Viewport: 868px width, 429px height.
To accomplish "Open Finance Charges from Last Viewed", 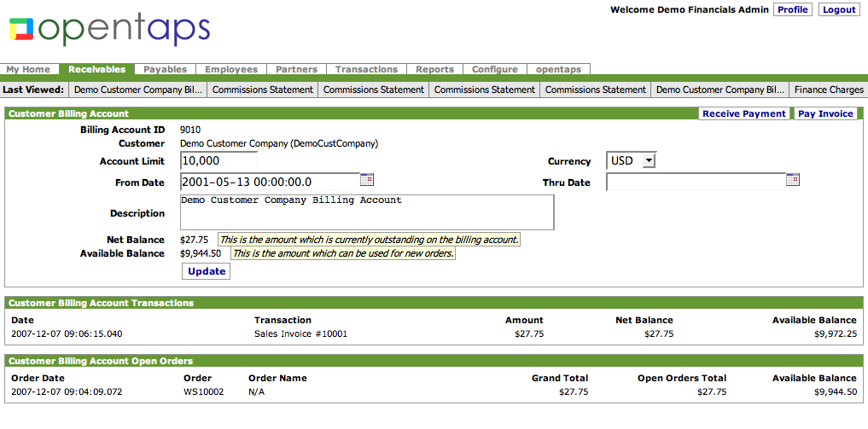I will pyautogui.click(x=829, y=89).
